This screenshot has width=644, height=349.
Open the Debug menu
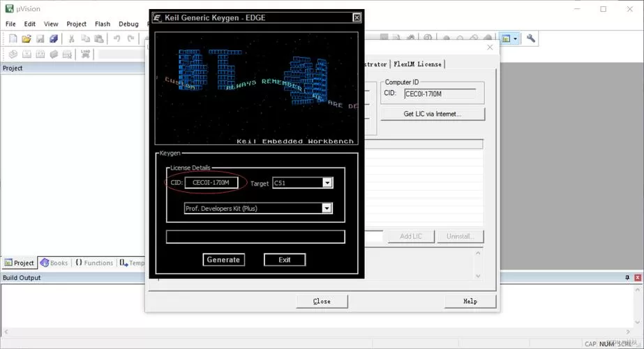click(128, 24)
